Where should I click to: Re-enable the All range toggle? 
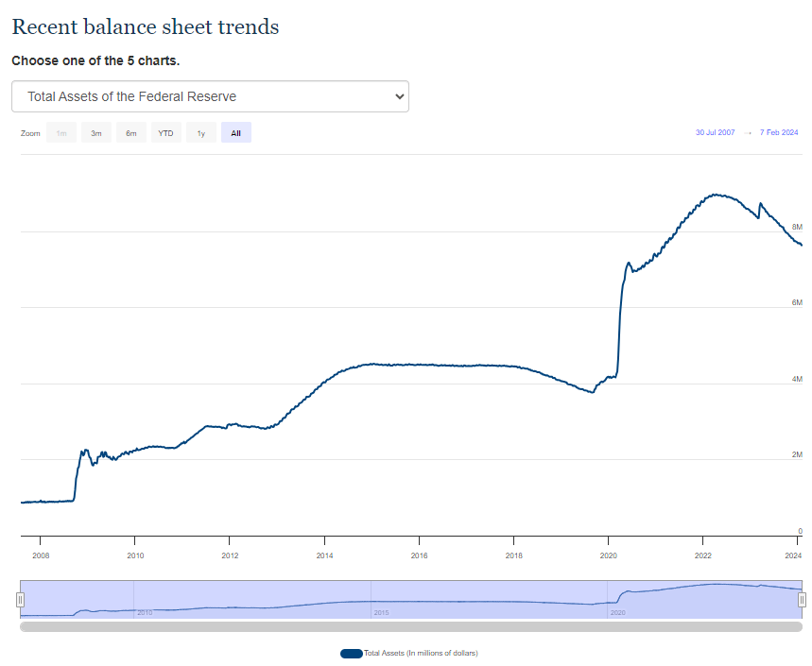coord(235,132)
